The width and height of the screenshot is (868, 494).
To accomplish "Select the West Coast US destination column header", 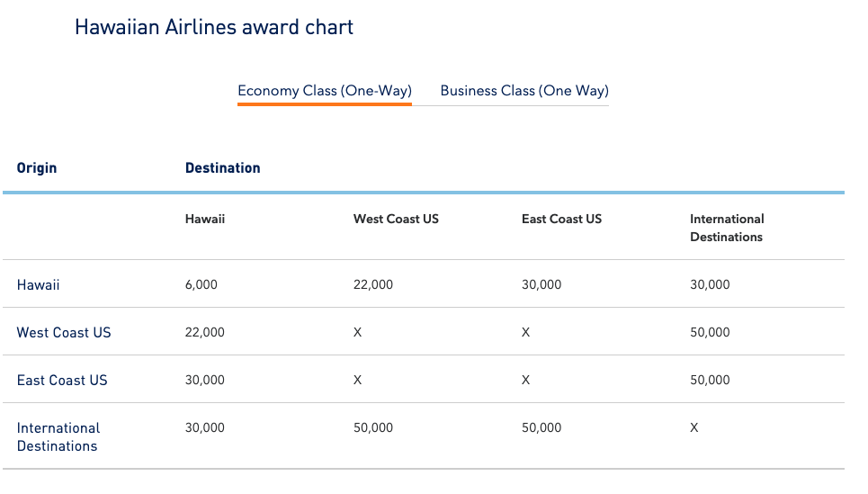I will coord(396,219).
